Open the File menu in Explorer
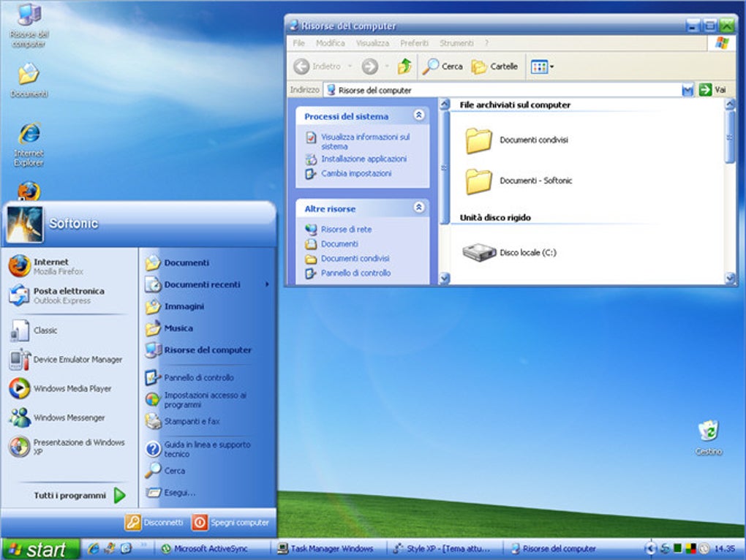Screen dimensions: 746x560 point(299,43)
